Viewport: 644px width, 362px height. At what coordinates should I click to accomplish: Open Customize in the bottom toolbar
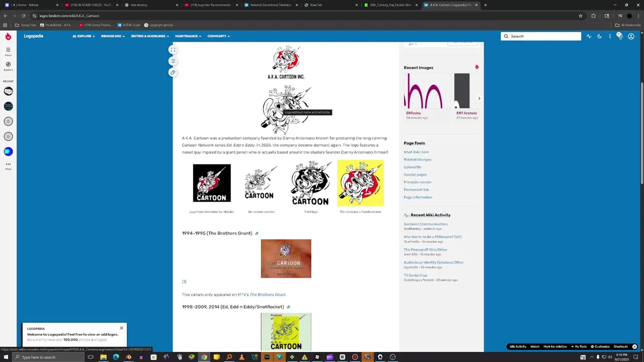coord(600,346)
